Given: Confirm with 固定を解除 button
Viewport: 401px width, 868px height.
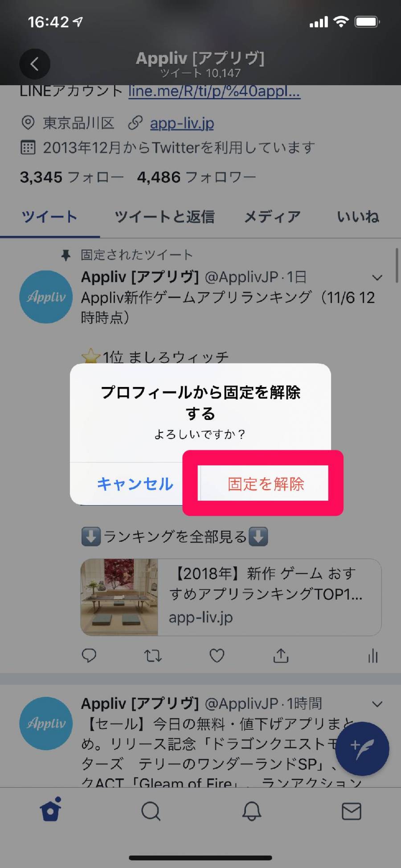Looking at the screenshot, I should (266, 484).
